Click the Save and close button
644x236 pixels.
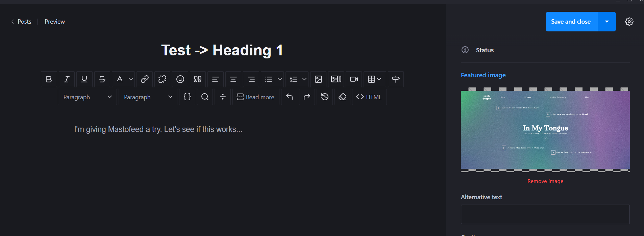(571, 22)
